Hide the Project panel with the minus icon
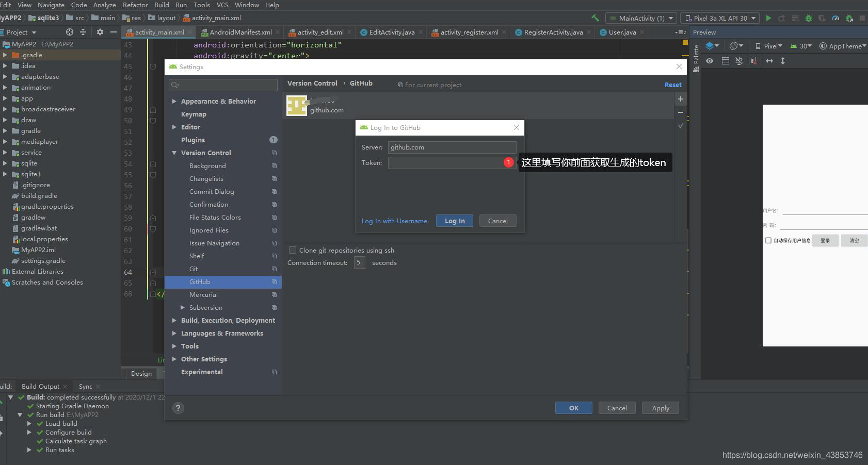 tap(114, 32)
